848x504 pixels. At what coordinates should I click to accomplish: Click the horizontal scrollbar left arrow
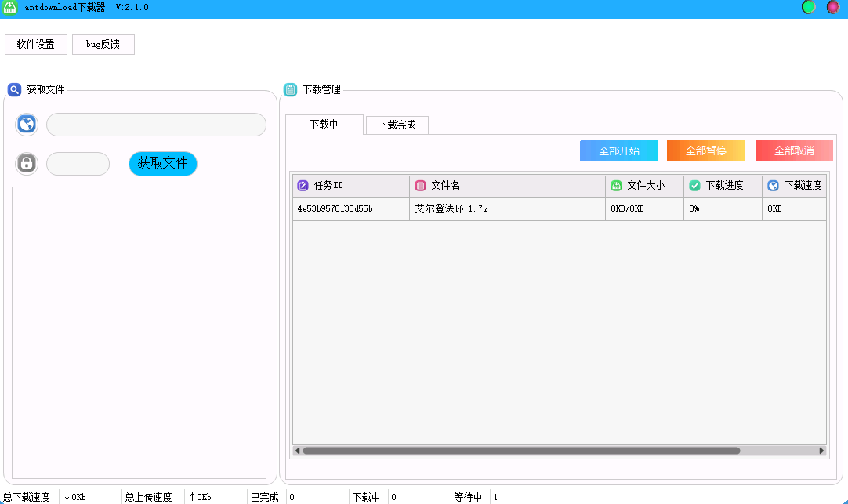297,451
